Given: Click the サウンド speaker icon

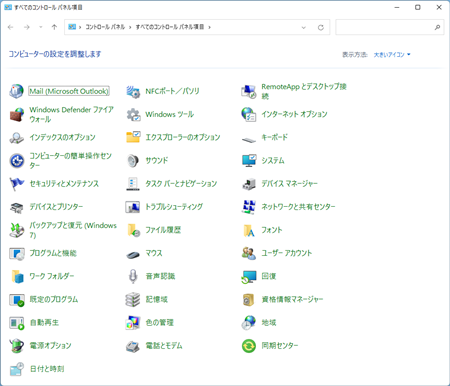Looking at the screenshot, I should (133, 161).
